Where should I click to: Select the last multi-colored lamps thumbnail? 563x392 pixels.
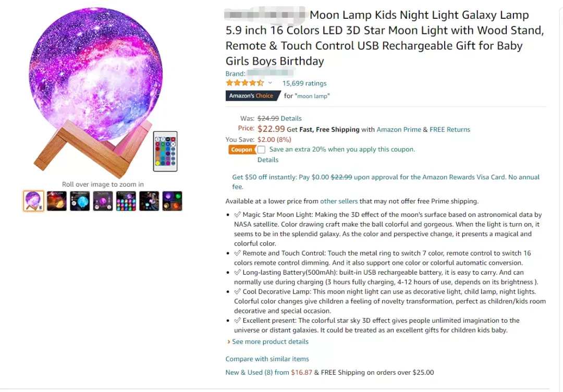click(173, 201)
